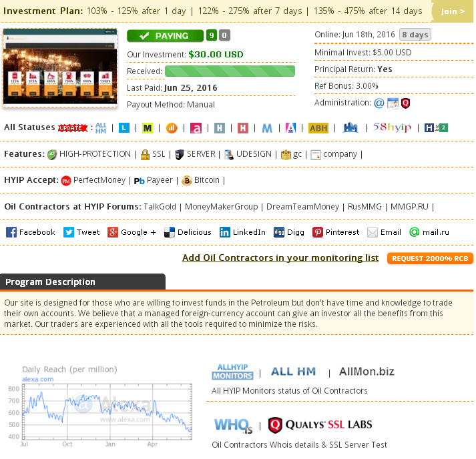Click the red Q administration icon
Image resolution: width=476 pixels, height=459 pixels.
405,103
